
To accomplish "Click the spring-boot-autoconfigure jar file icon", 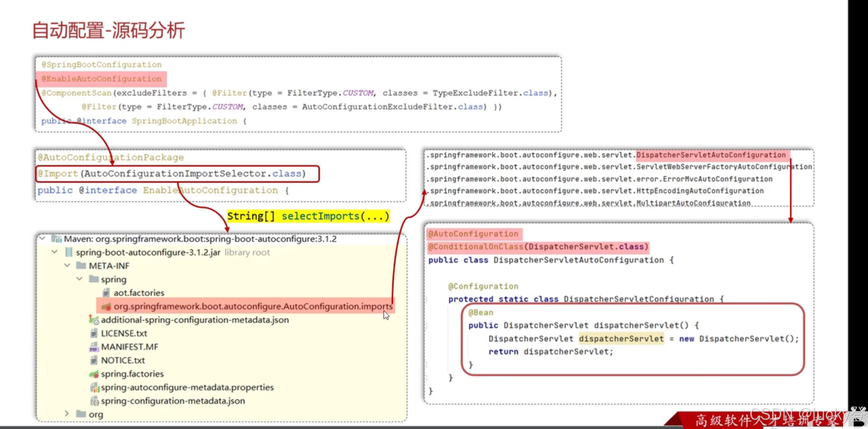I will click(x=69, y=252).
